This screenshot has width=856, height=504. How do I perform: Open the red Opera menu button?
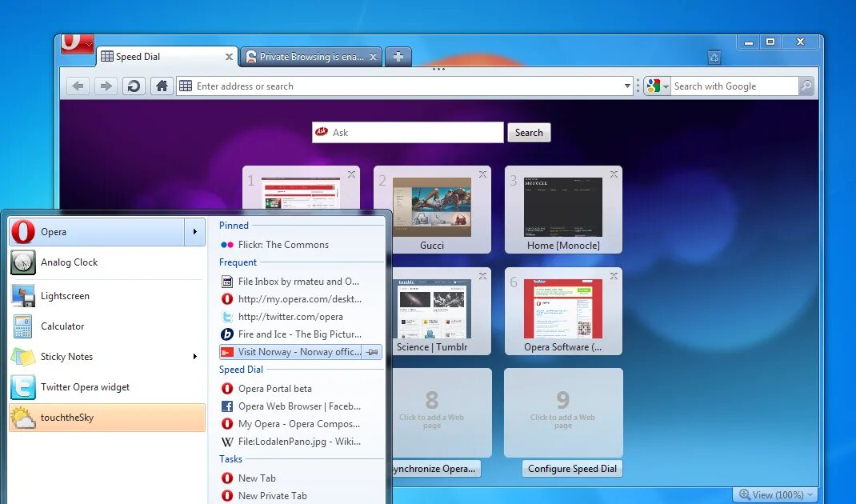(77, 44)
